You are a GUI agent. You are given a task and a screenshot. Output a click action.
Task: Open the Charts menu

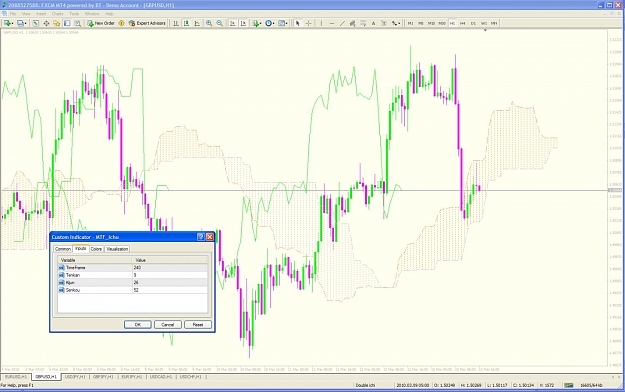point(57,14)
